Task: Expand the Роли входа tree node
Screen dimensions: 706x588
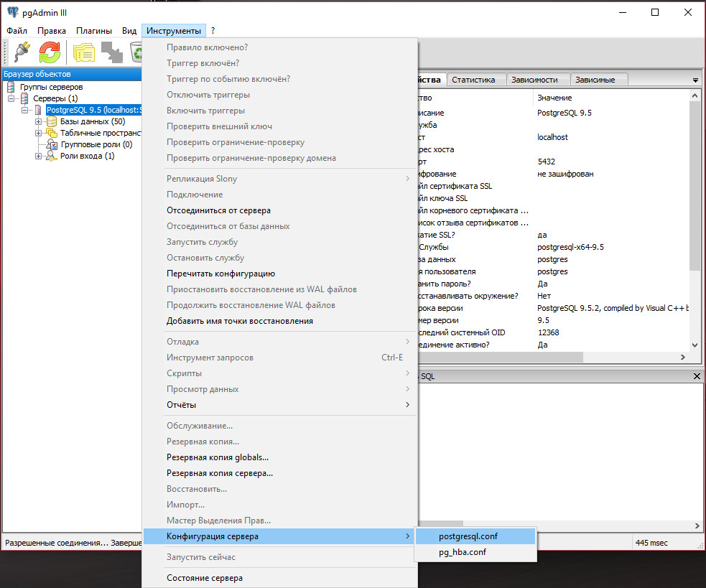Action: click(x=39, y=157)
